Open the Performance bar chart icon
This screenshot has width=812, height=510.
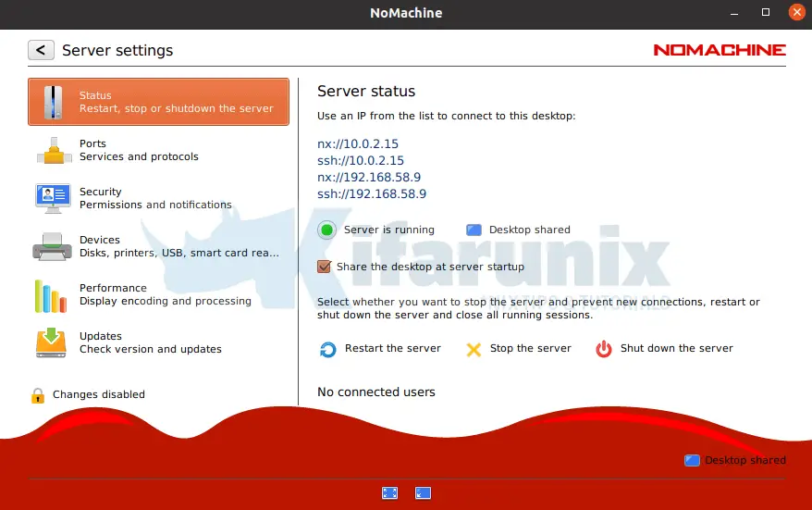point(51,296)
